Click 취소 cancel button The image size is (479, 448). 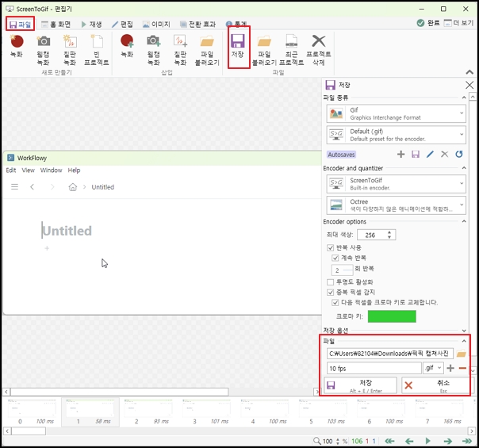point(438,385)
